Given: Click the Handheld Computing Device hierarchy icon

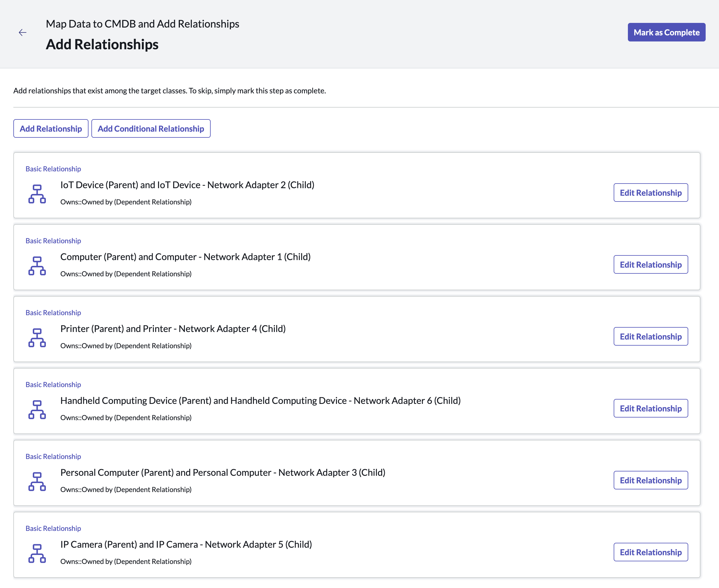Looking at the screenshot, I should [x=37, y=409].
